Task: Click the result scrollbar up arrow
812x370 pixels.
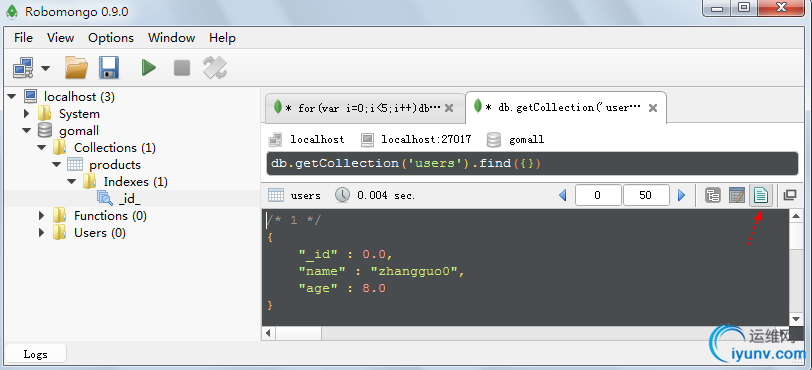Action: 796,217
